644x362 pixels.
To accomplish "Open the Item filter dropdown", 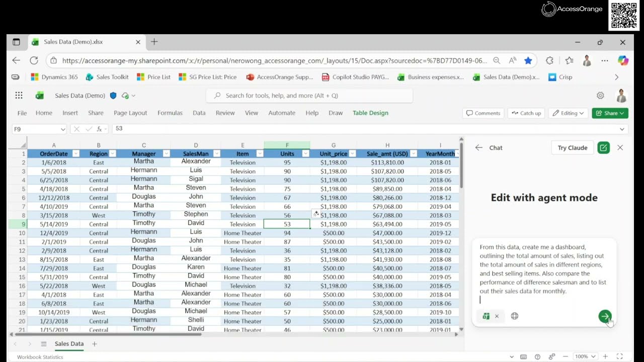I will (x=260, y=154).
